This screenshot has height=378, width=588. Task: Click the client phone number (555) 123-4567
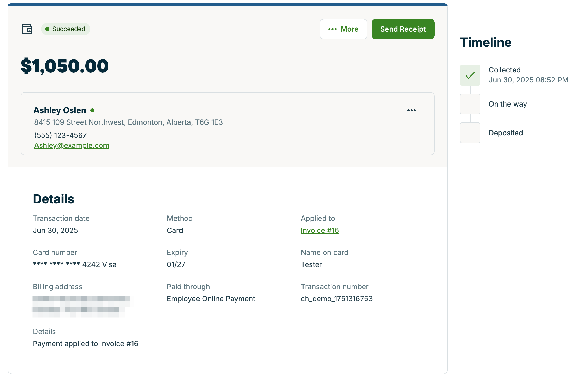click(60, 135)
